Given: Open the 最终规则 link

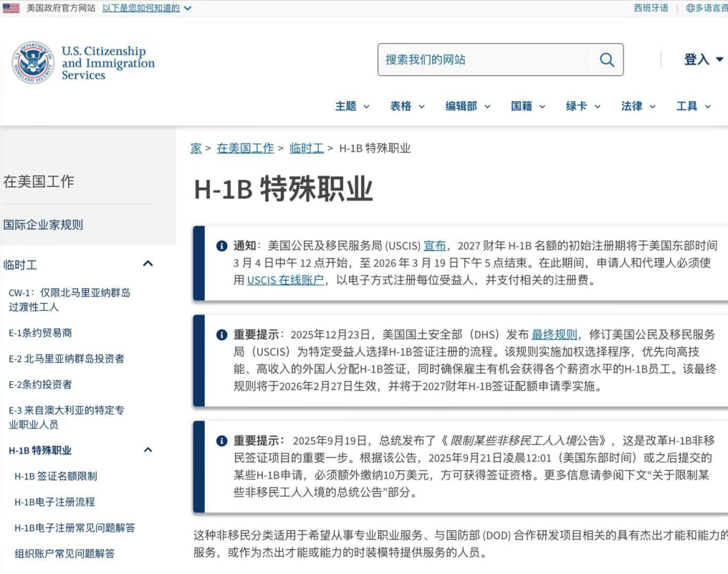Looking at the screenshot, I should tap(554, 335).
